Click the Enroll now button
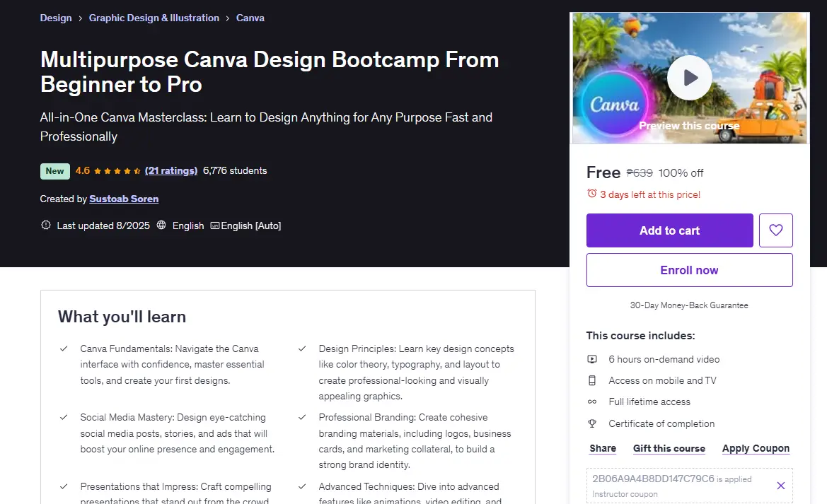 [x=689, y=270]
